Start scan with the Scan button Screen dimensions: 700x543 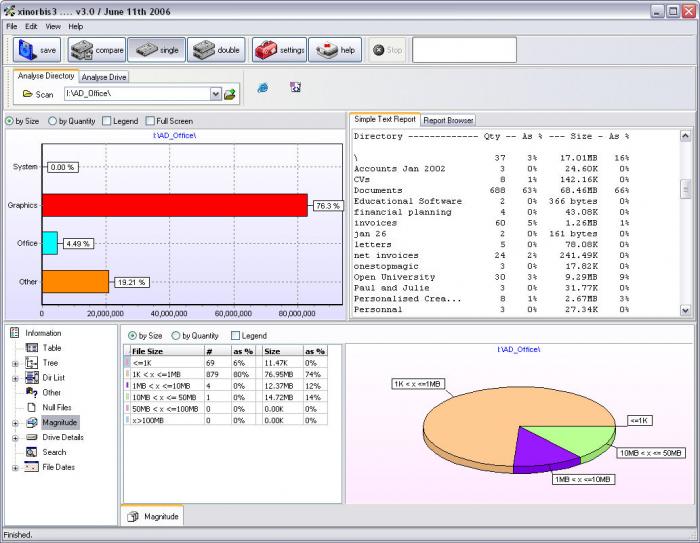[38, 94]
